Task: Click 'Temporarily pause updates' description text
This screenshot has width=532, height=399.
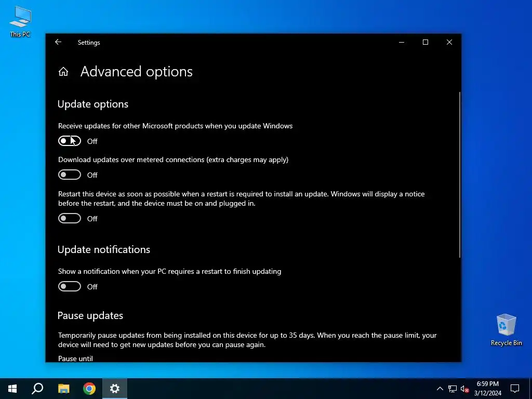Action: [x=247, y=340]
